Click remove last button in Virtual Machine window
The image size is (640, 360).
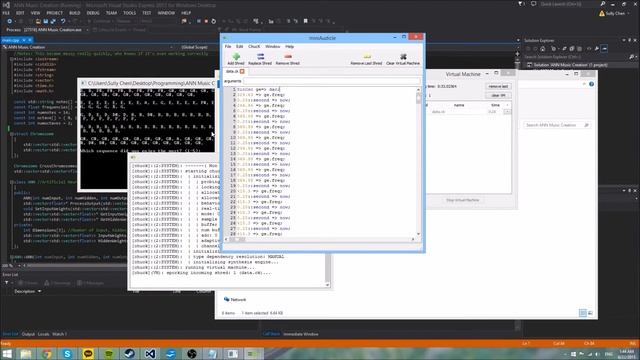498,87
